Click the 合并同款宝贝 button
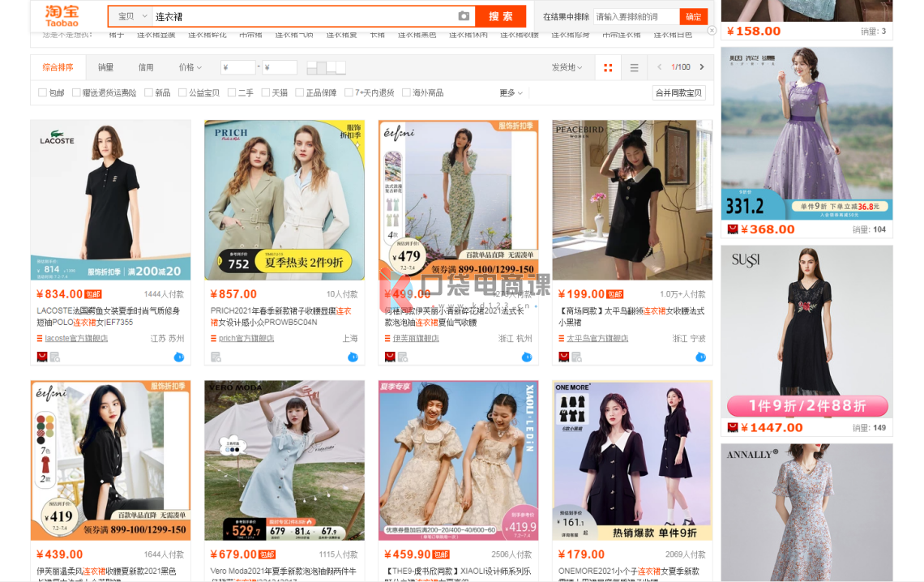Image resolution: width=924 pixels, height=582 pixels. pyautogui.click(x=679, y=93)
